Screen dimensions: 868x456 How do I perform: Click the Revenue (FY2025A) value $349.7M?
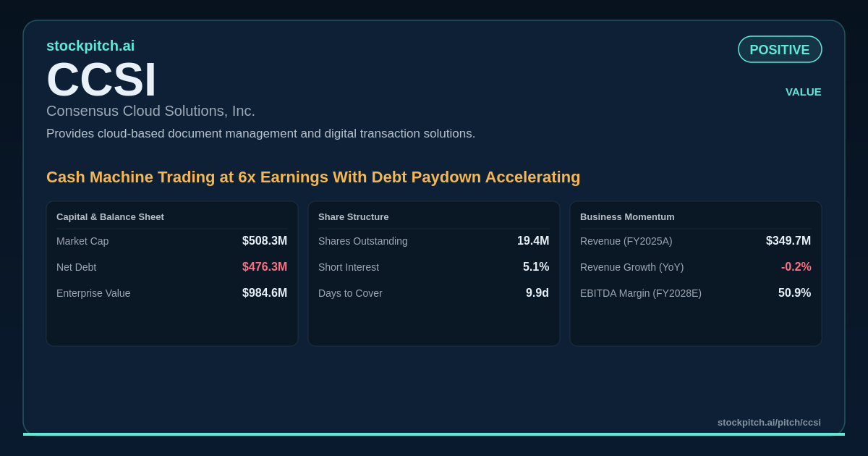(788, 241)
